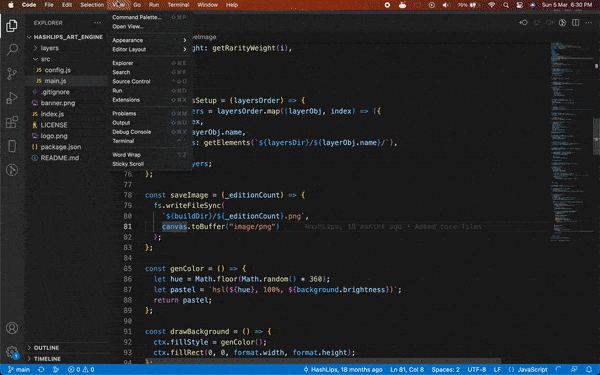This screenshot has height=375, width=600.
Task: Open the Terminal menu in menu bar
Action: click(x=178, y=5)
